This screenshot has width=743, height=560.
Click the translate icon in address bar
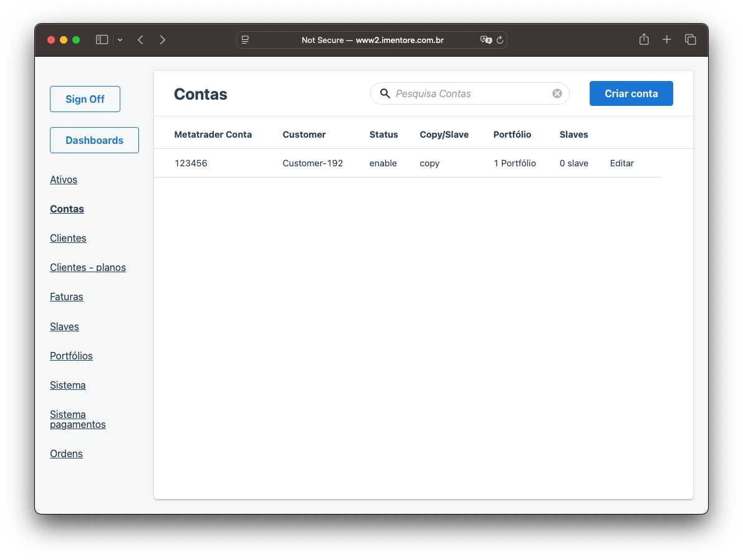click(486, 40)
